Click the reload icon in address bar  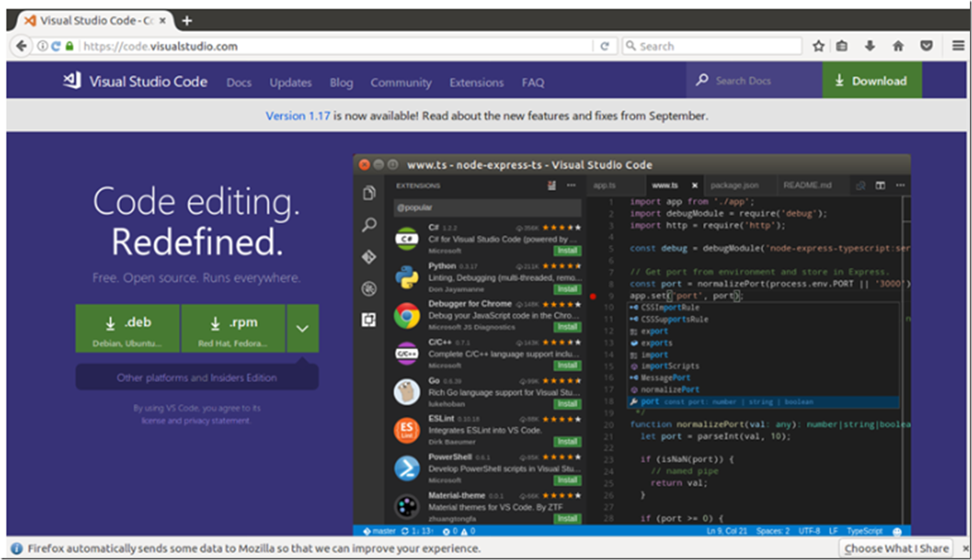coord(605,46)
